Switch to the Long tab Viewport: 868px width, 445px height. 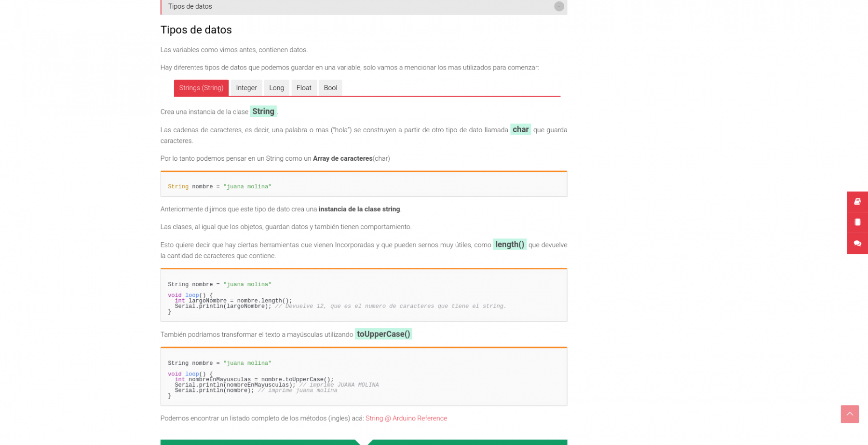[x=276, y=88]
